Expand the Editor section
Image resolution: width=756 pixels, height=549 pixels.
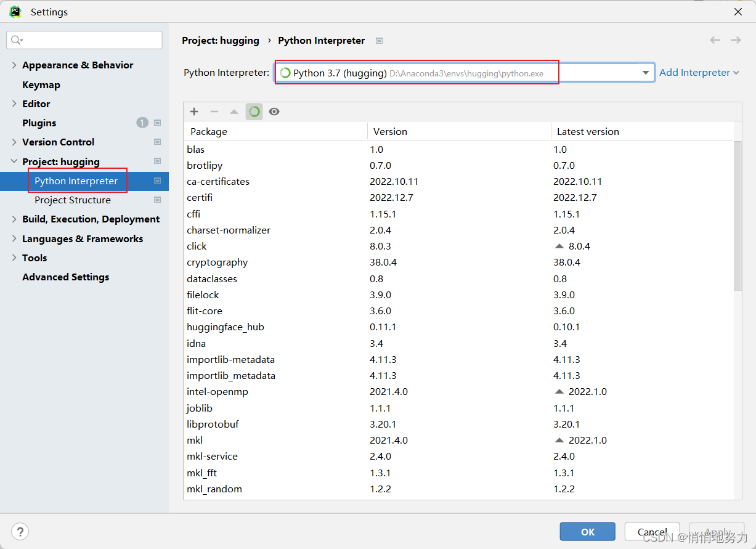[x=14, y=104]
